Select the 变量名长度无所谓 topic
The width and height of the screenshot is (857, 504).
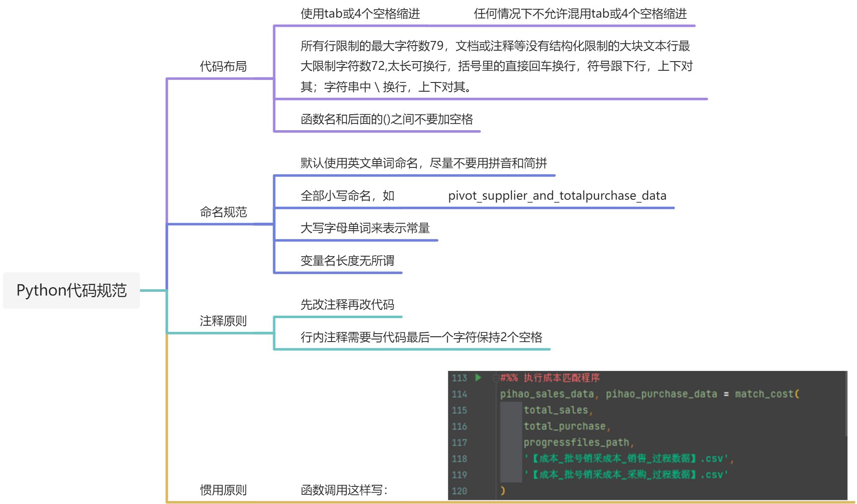pyautogui.click(x=348, y=260)
